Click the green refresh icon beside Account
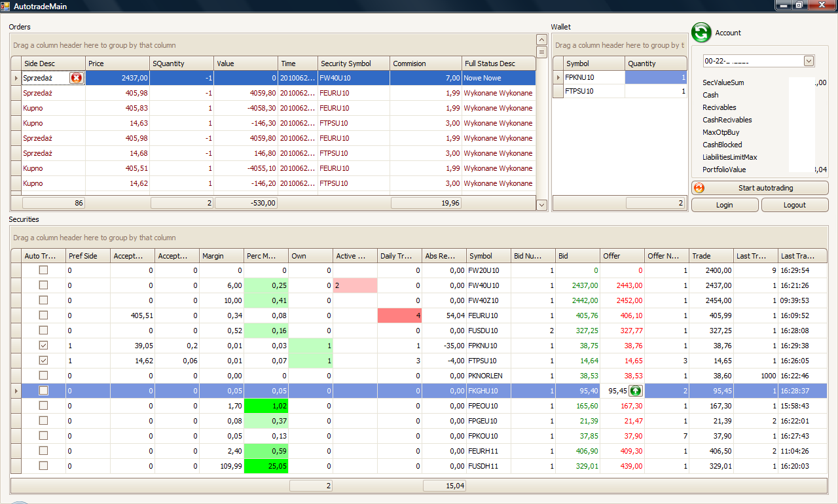The image size is (838, 504). (x=701, y=33)
